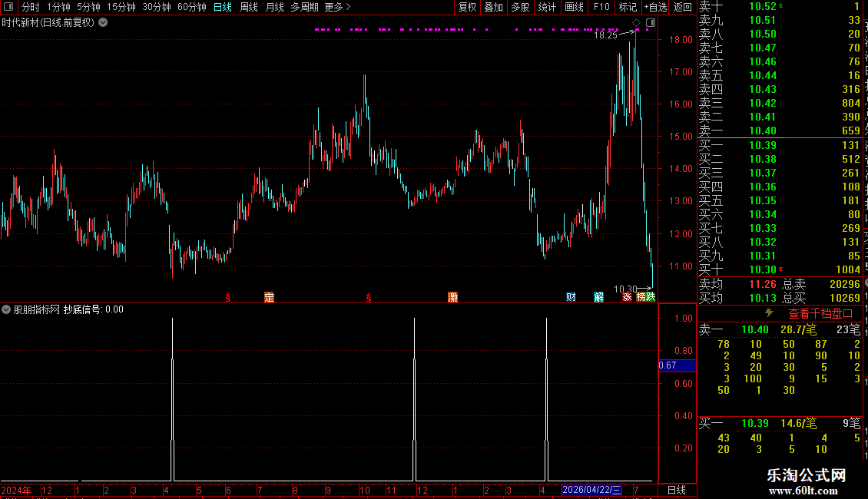Screen dimensions: 868x499
Task: Select the 卖五 10.44 order book row
Action: 780,76
